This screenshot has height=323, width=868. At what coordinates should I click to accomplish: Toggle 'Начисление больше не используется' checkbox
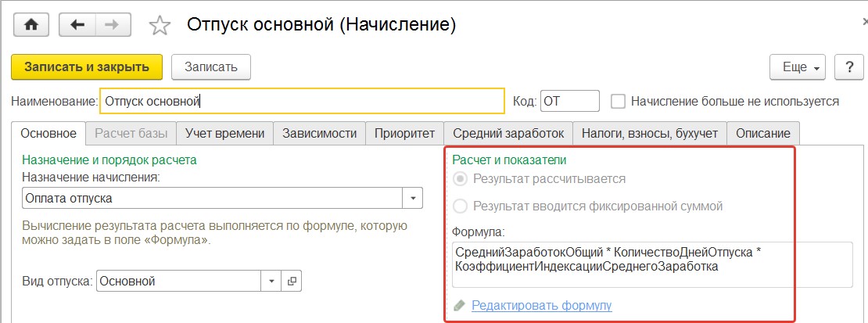click(x=618, y=102)
